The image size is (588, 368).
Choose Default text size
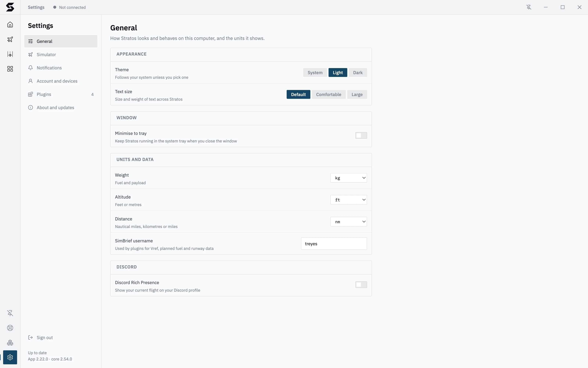click(x=298, y=94)
